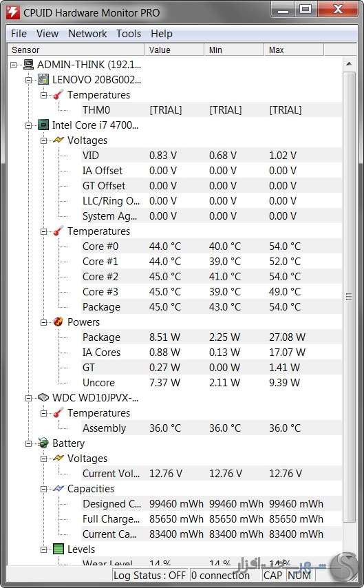The height and width of the screenshot is (588, 364).
Task: Click the Capacities graph icon
Action: [58, 489]
